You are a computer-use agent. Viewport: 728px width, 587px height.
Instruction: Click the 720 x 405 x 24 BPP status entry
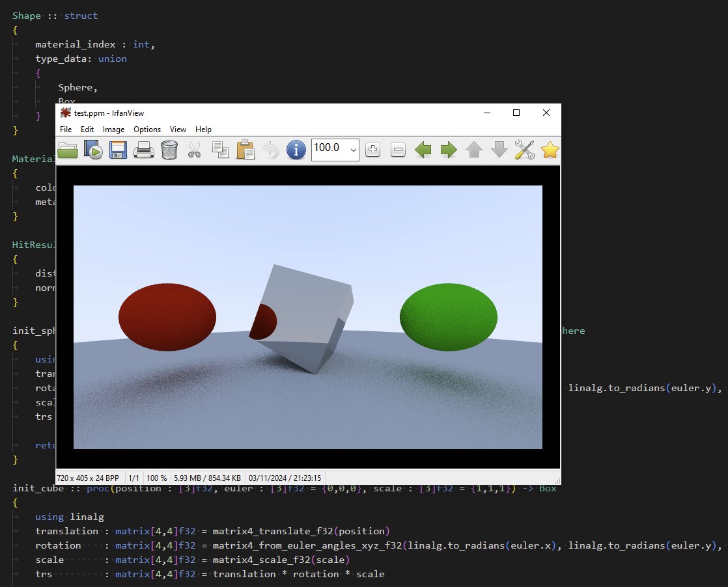coord(88,478)
